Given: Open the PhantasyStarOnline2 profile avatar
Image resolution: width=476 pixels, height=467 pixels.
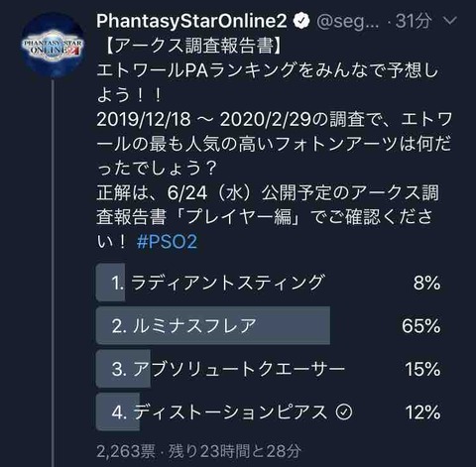Looking at the screenshot, I should [53, 46].
